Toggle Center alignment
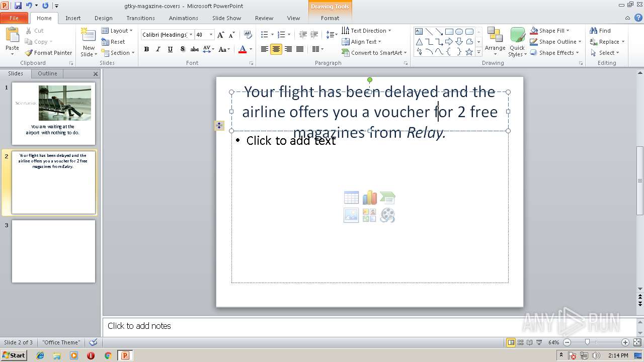 [276, 49]
